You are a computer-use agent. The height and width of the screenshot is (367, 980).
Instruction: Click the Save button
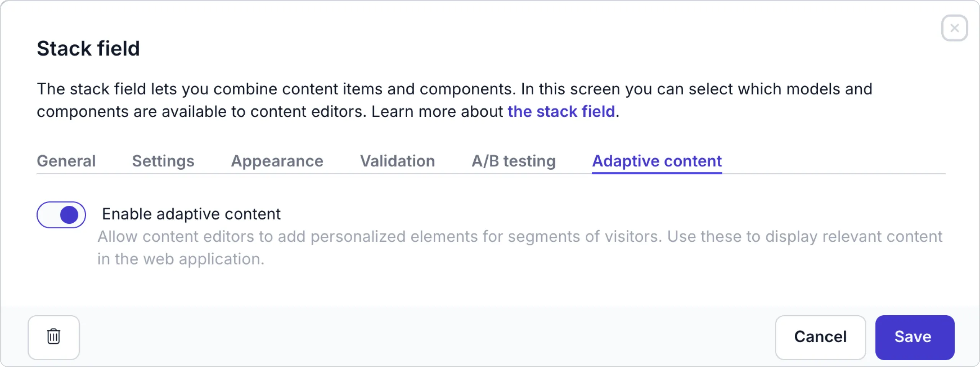[915, 337]
